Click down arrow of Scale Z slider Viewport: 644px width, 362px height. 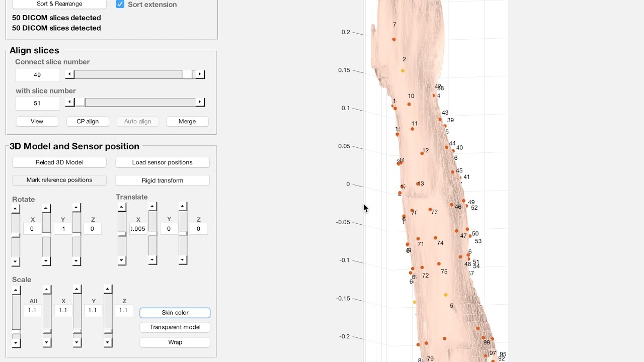108,342
